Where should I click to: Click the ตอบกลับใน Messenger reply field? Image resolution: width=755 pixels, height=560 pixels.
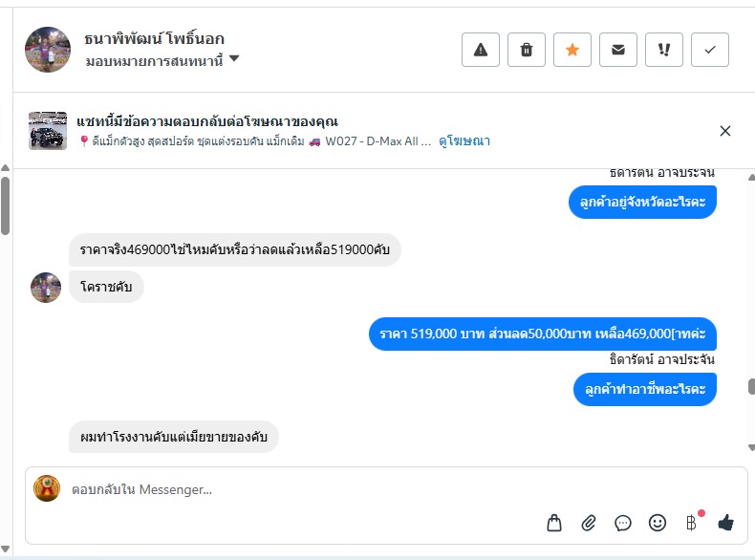pos(287,489)
